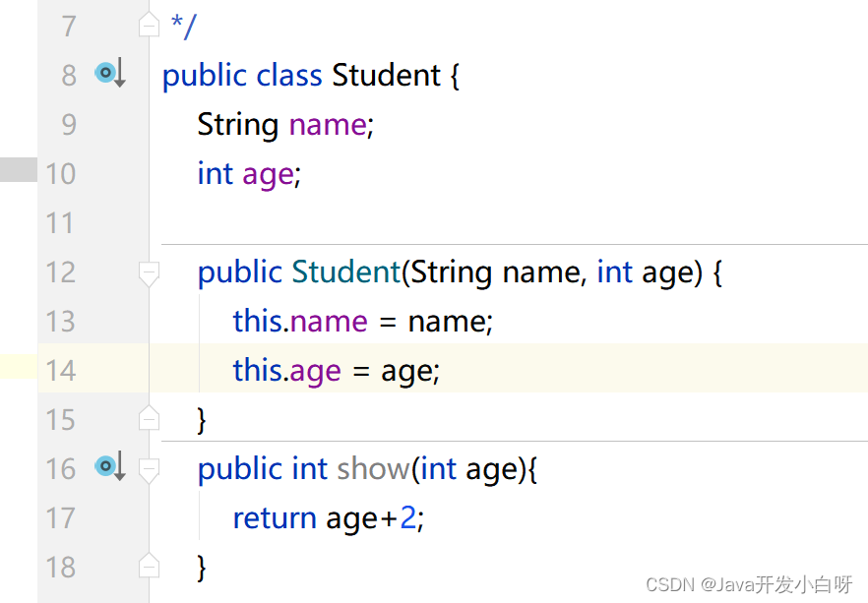Click the gray marker left of line 10

tap(19, 169)
